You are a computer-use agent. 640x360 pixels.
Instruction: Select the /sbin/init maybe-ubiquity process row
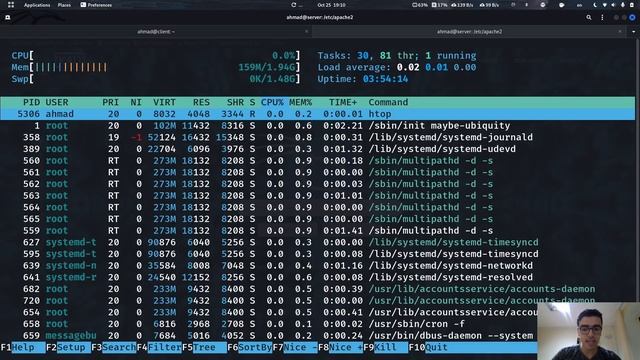click(x=318, y=126)
